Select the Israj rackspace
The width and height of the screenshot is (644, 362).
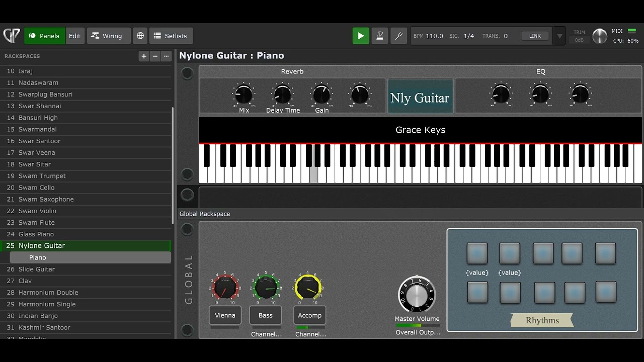pyautogui.click(x=86, y=71)
